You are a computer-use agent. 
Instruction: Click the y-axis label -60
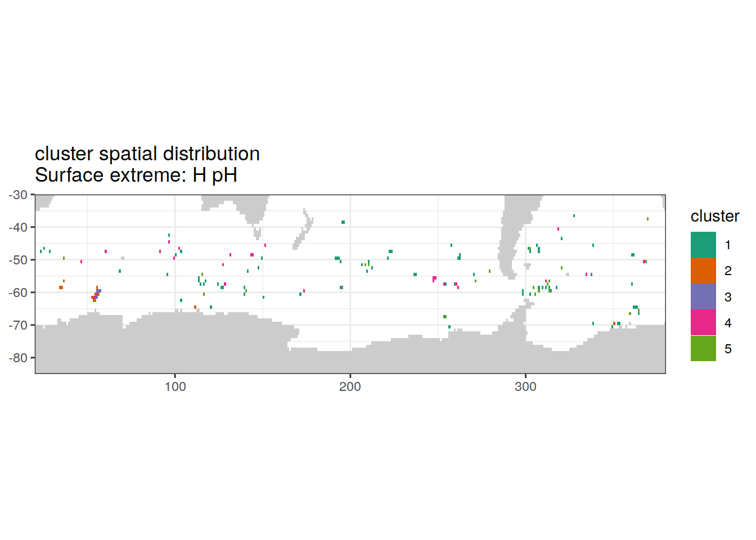point(18,292)
